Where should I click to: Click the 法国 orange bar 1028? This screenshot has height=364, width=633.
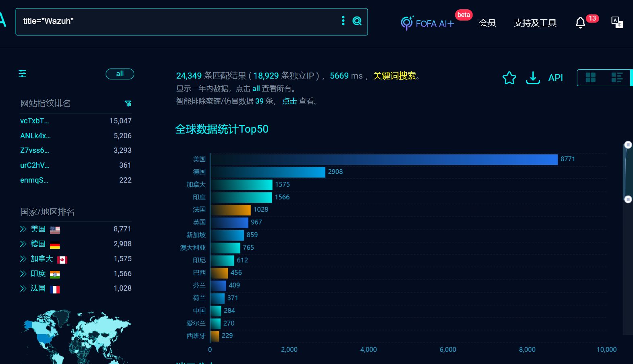231,210
